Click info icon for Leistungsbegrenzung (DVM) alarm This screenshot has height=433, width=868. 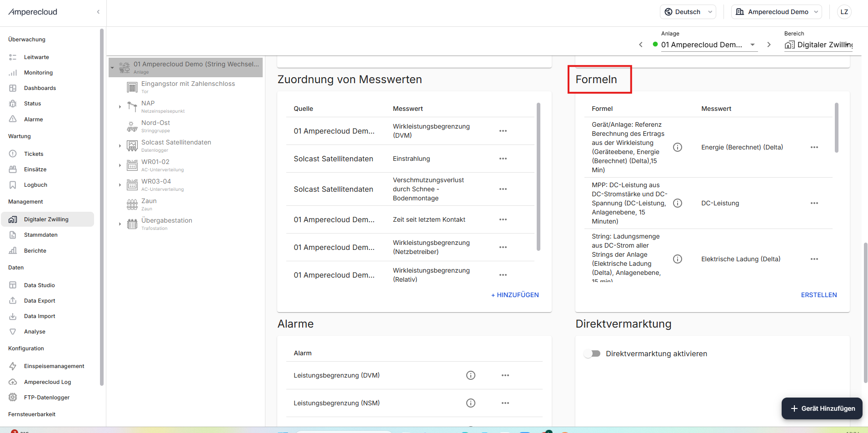point(470,375)
